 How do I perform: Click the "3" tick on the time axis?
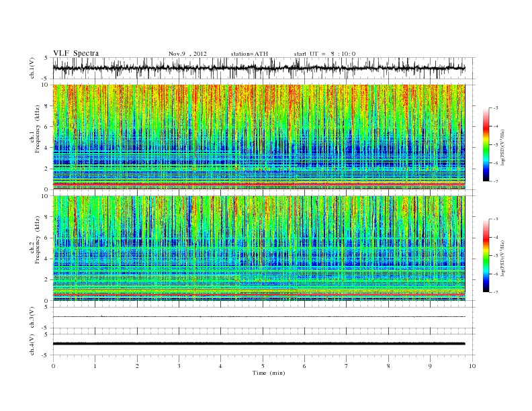[x=179, y=366]
